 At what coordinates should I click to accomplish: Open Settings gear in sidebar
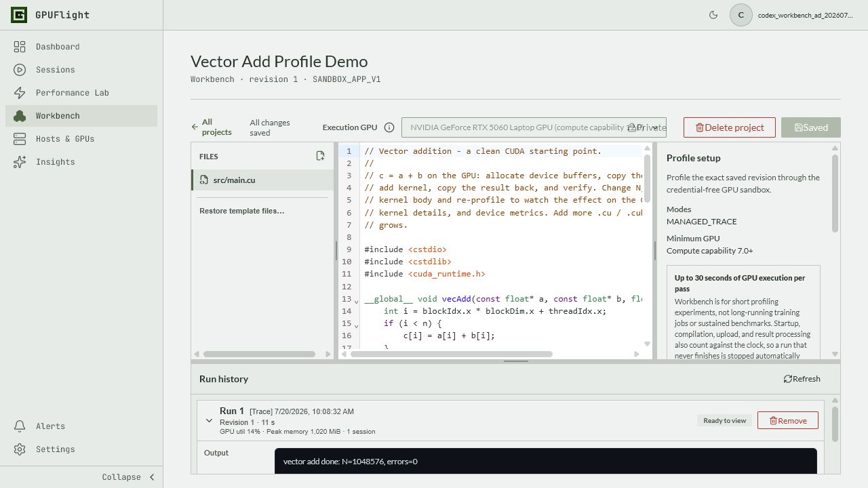pos(20,449)
